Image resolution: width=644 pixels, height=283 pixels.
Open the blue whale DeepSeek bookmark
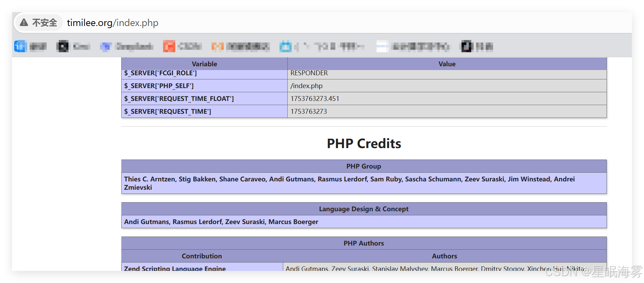point(106,46)
